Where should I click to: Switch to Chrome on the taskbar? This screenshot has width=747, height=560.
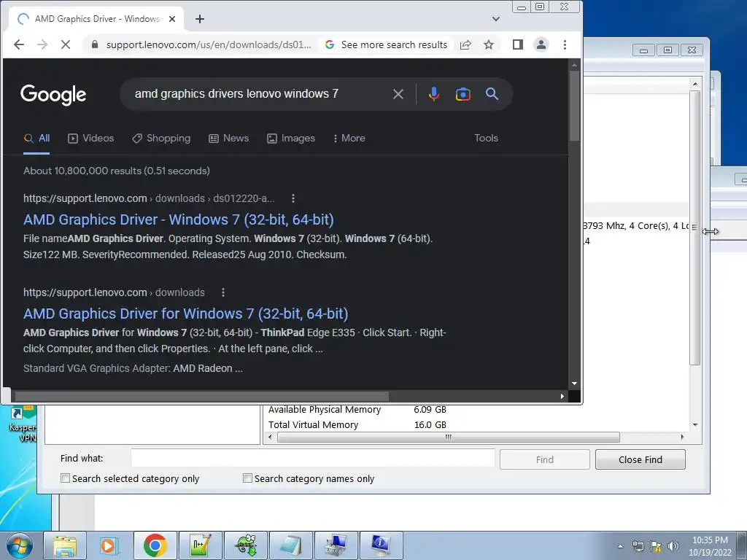coord(155,545)
